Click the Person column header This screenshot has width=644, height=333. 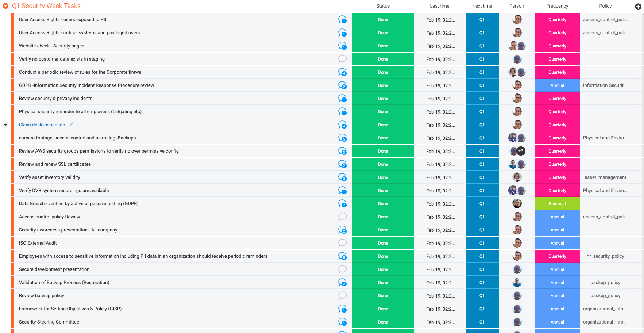tap(517, 6)
